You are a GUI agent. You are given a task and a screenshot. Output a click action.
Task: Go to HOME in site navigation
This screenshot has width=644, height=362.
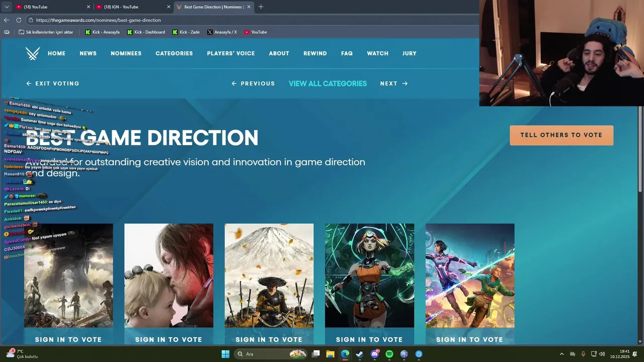pyautogui.click(x=56, y=53)
